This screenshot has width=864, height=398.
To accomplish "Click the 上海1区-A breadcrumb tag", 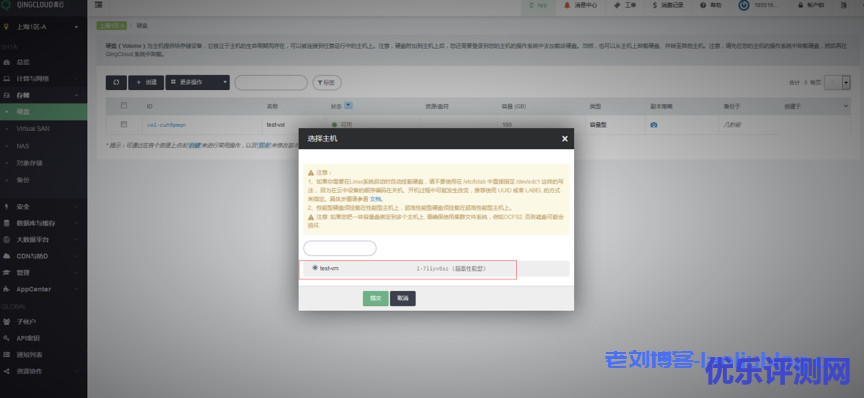I will pos(112,26).
